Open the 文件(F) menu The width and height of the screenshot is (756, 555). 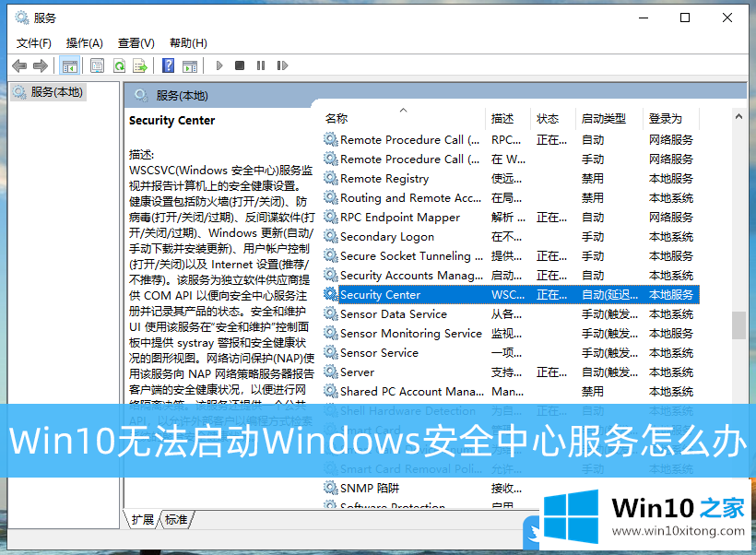34,43
